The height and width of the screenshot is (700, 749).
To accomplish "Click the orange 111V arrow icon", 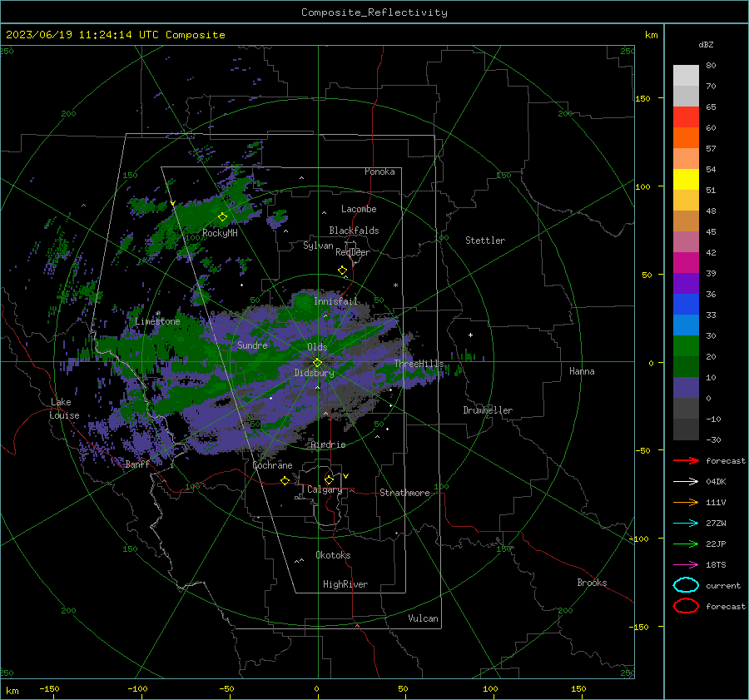I will point(686,502).
